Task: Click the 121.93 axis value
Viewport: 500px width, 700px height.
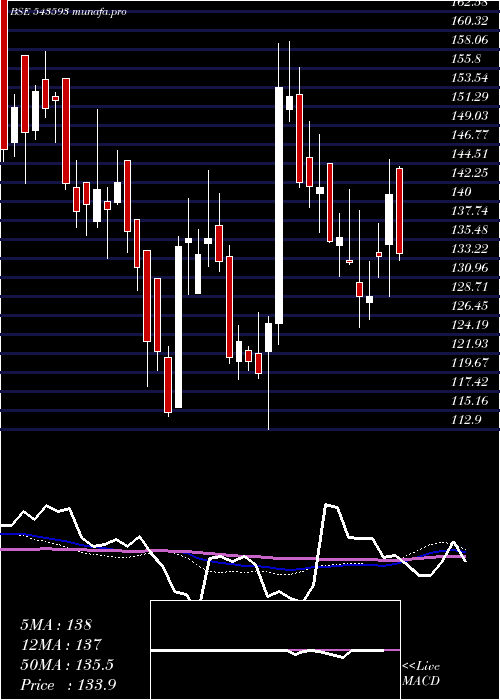Action: pos(470,344)
